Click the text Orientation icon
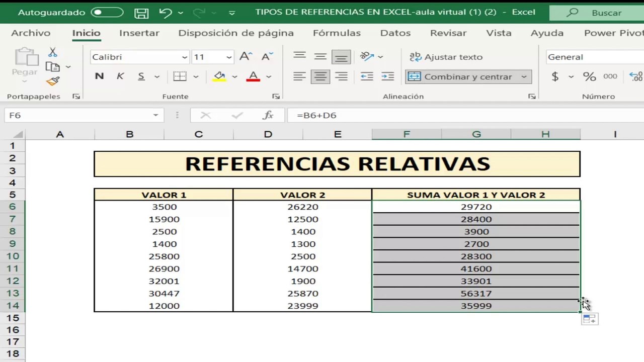644x362 pixels. click(x=367, y=56)
